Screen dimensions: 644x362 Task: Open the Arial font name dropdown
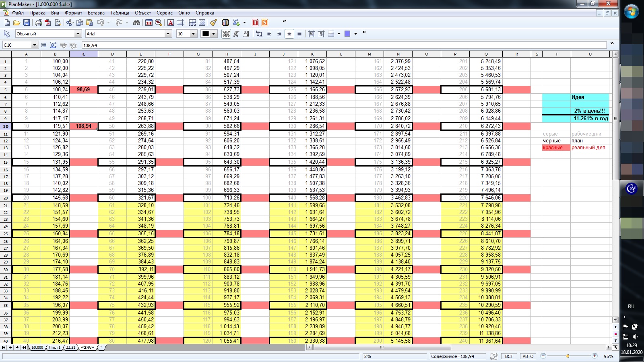pos(168,34)
